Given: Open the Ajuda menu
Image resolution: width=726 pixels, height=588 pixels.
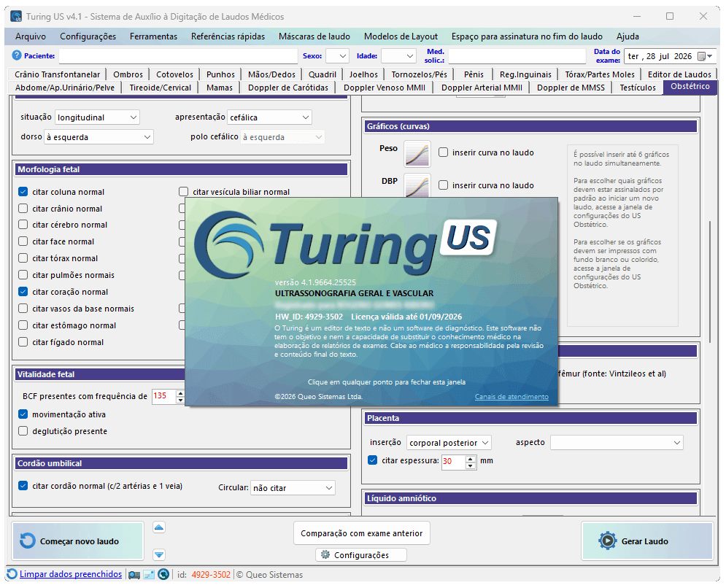Looking at the screenshot, I should (x=627, y=36).
